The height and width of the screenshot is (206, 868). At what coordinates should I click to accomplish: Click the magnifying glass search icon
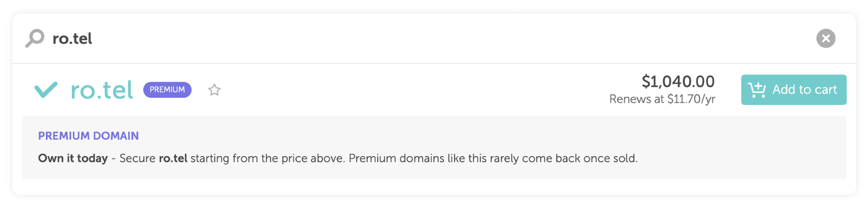(x=35, y=38)
